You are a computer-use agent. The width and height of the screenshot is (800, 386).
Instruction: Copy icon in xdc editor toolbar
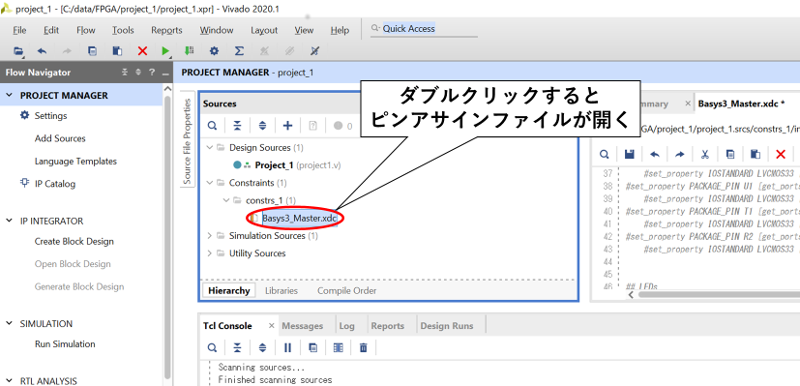[x=730, y=154]
